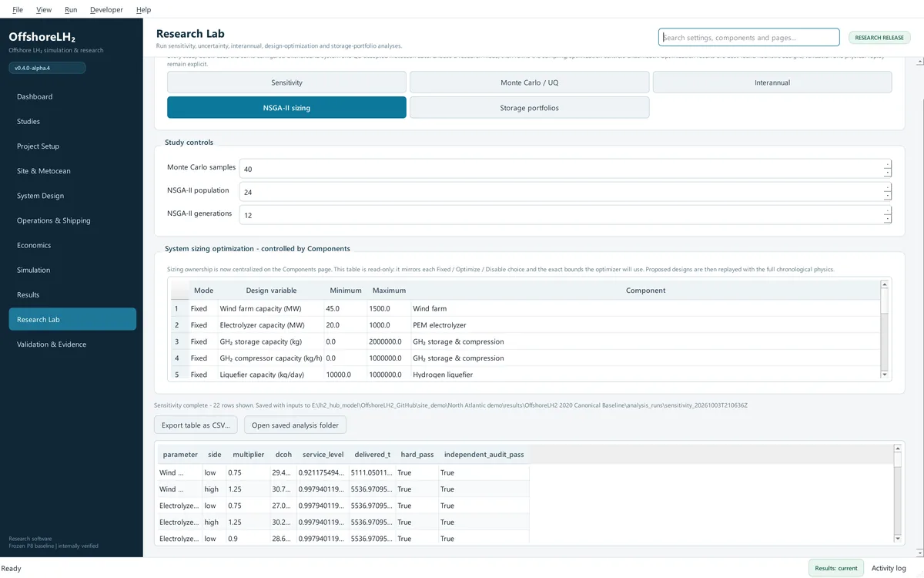Click the search settings input field

(x=748, y=37)
